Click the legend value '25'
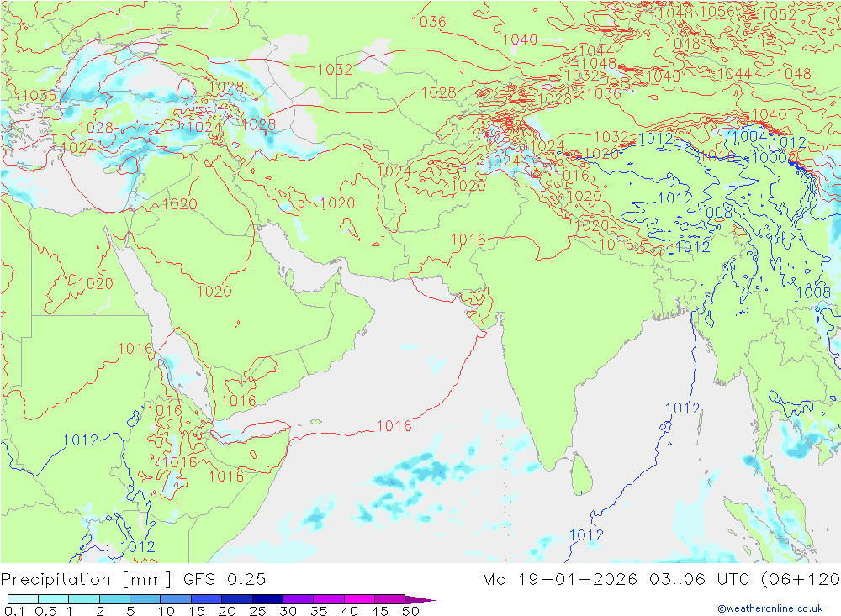The image size is (841, 616). [x=258, y=611]
